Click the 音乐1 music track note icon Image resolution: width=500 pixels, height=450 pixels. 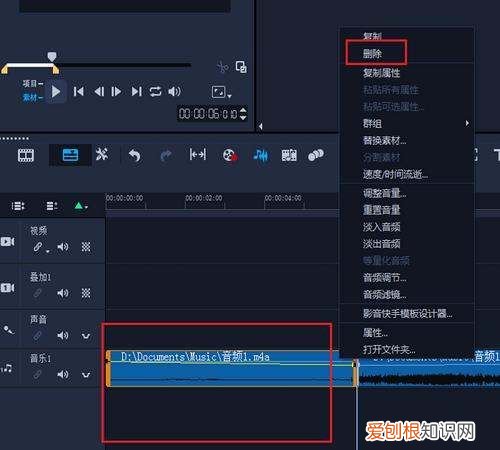(x=7, y=369)
